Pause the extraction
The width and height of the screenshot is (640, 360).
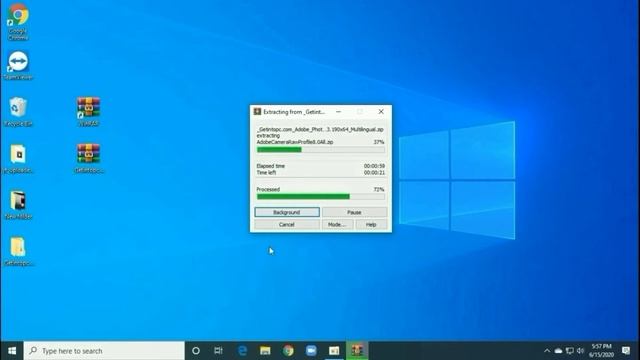click(x=354, y=212)
